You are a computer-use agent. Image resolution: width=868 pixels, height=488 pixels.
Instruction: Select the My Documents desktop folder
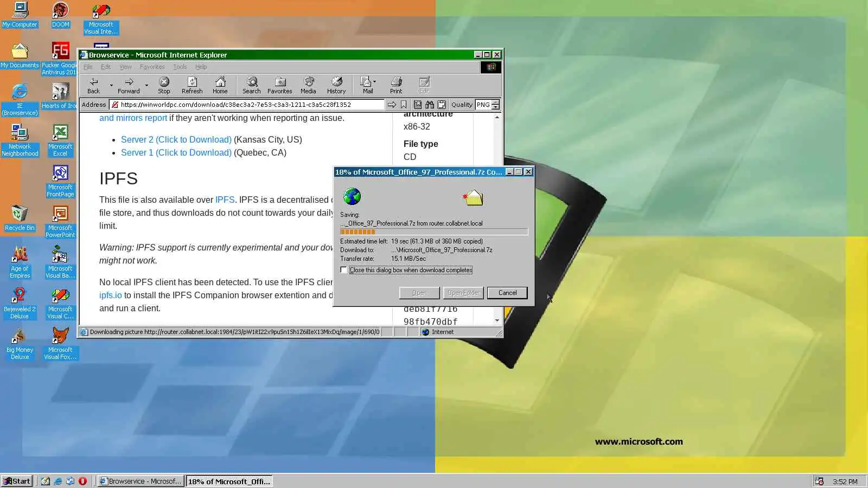tap(20, 55)
